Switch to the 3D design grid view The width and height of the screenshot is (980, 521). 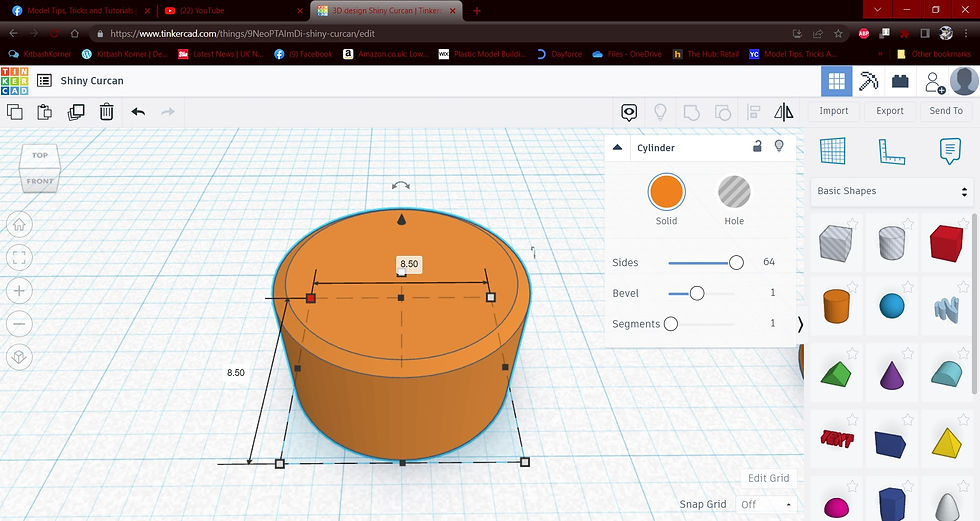click(x=836, y=81)
